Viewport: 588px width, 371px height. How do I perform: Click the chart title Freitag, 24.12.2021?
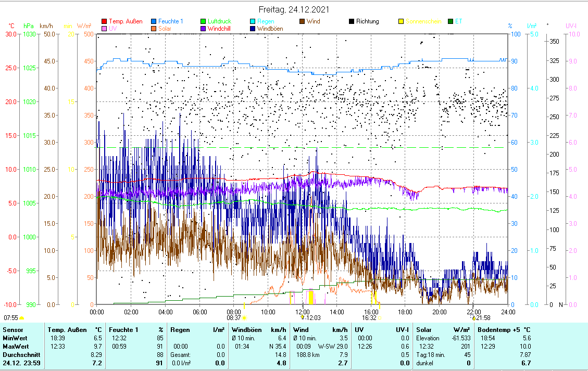coord(294,10)
